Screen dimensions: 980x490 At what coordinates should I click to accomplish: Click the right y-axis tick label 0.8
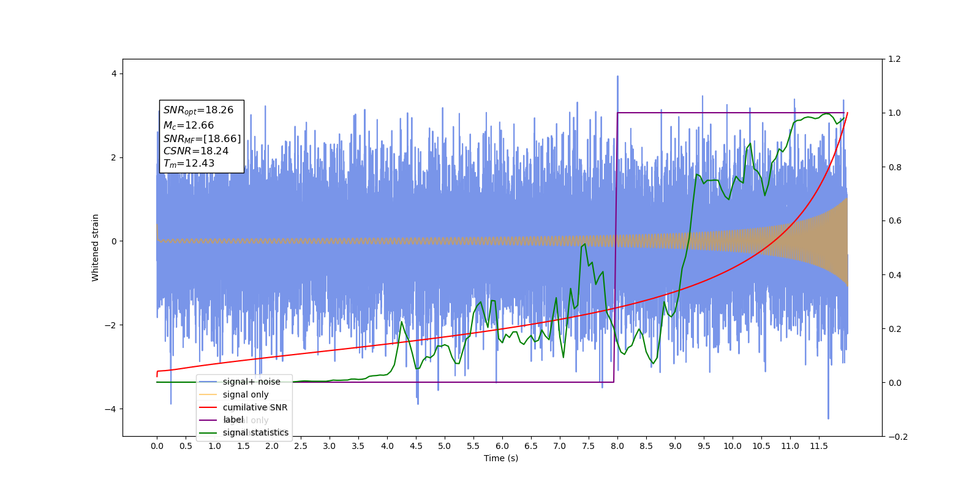pos(895,167)
